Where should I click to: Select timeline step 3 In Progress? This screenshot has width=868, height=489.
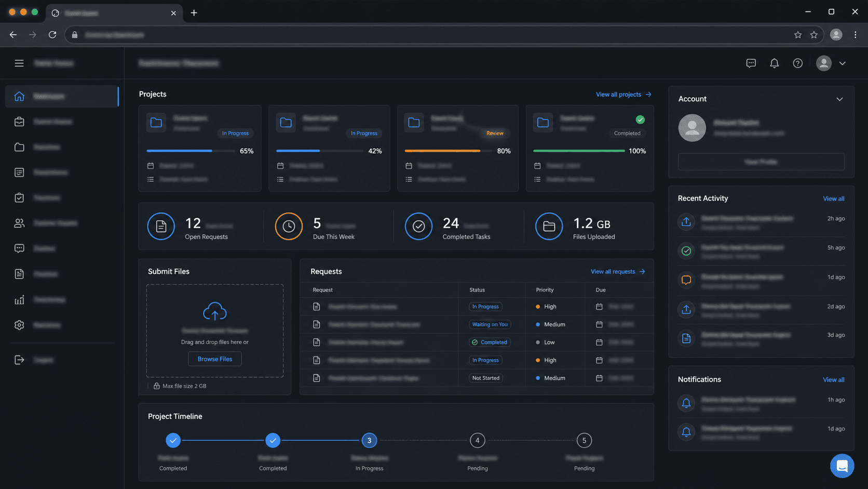pos(369,441)
